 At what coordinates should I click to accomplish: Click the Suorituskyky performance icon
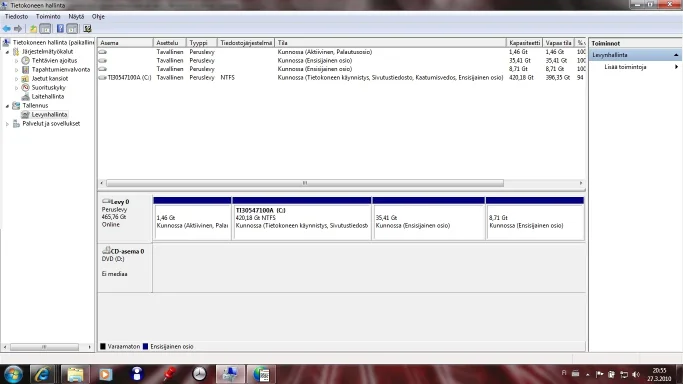click(26, 88)
